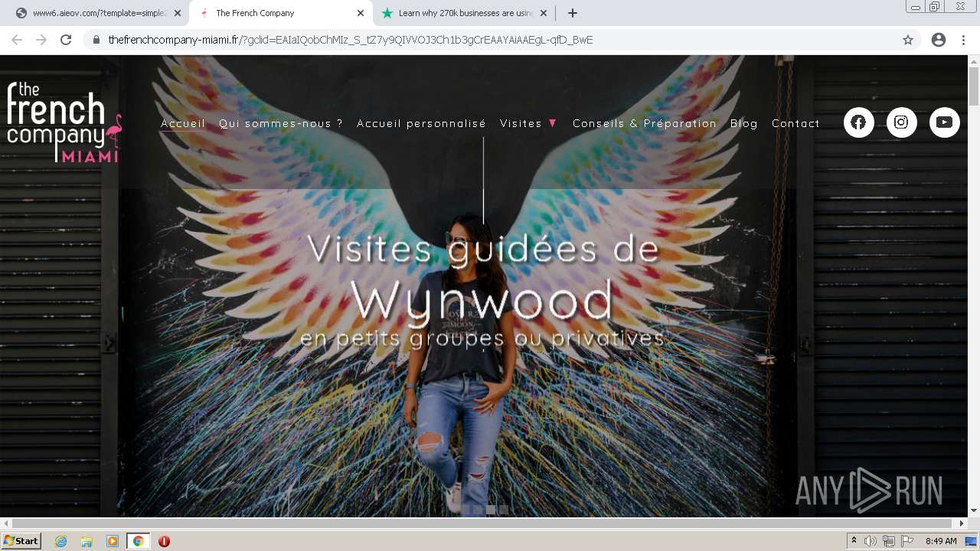Click the horizontal scrollbar right arrow
980x551 pixels.
tap(962, 523)
